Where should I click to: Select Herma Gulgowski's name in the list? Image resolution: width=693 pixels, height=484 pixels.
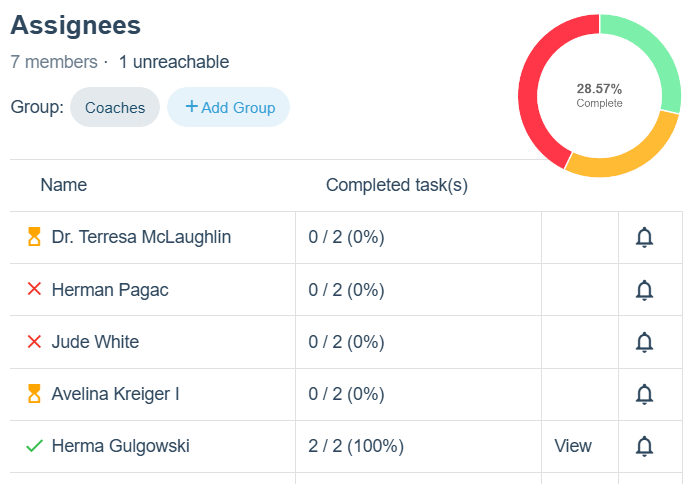(120, 446)
